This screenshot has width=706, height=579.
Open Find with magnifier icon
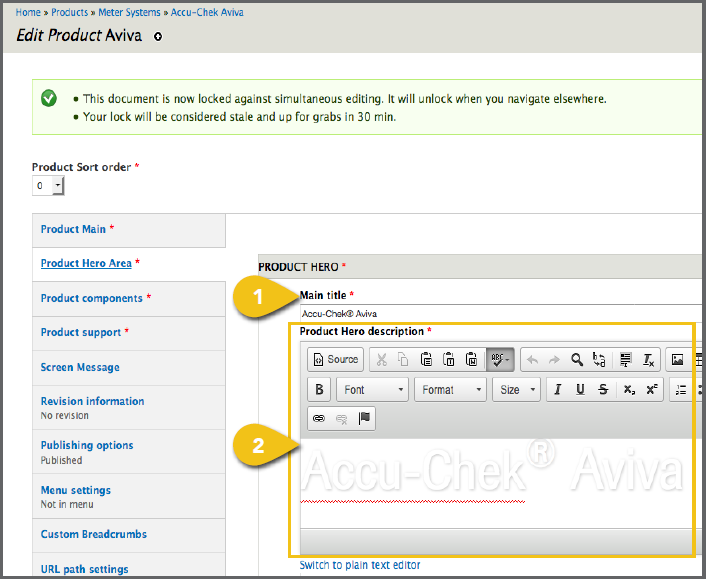577,359
